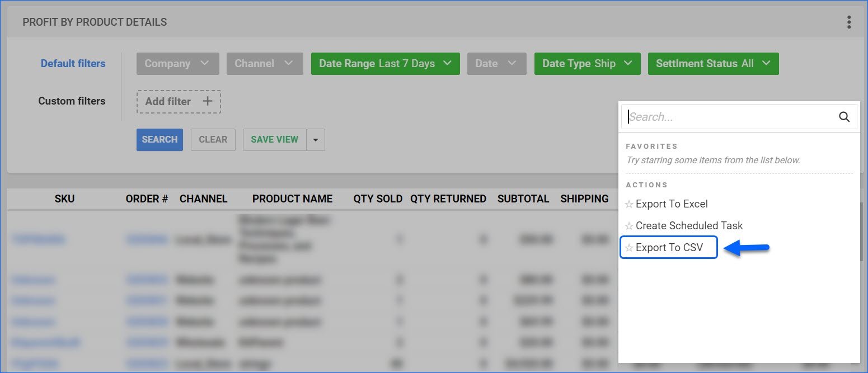
Task: Star the Create Scheduled Task action
Action: tap(630, 225)
